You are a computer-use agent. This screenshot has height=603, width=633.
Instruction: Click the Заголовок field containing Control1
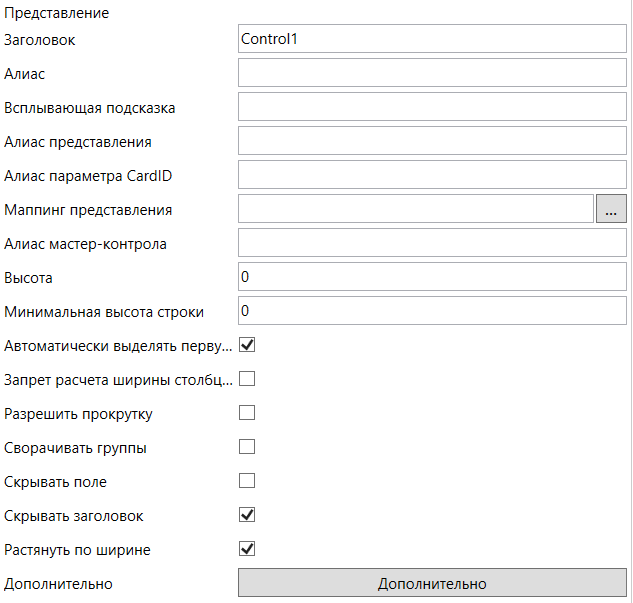[432, 40]
